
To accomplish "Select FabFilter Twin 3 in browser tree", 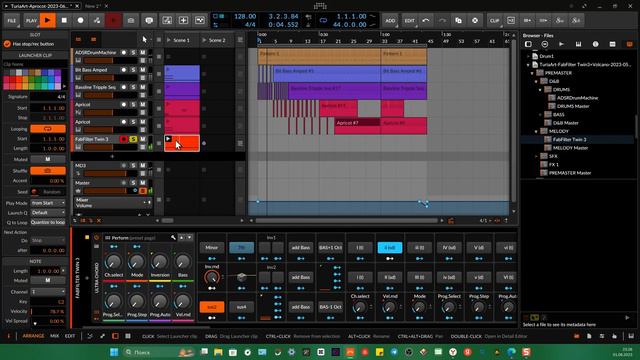I will (x=569, y=140).
